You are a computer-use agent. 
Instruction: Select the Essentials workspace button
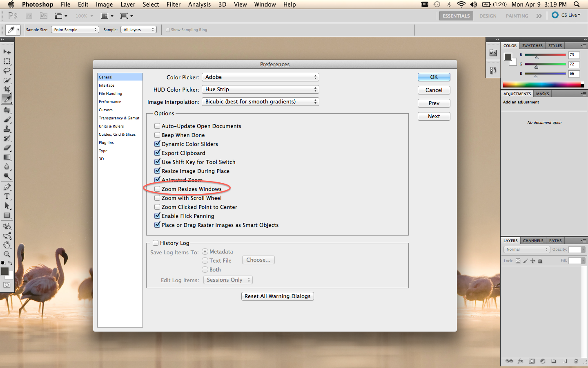(x=456, y=16)
